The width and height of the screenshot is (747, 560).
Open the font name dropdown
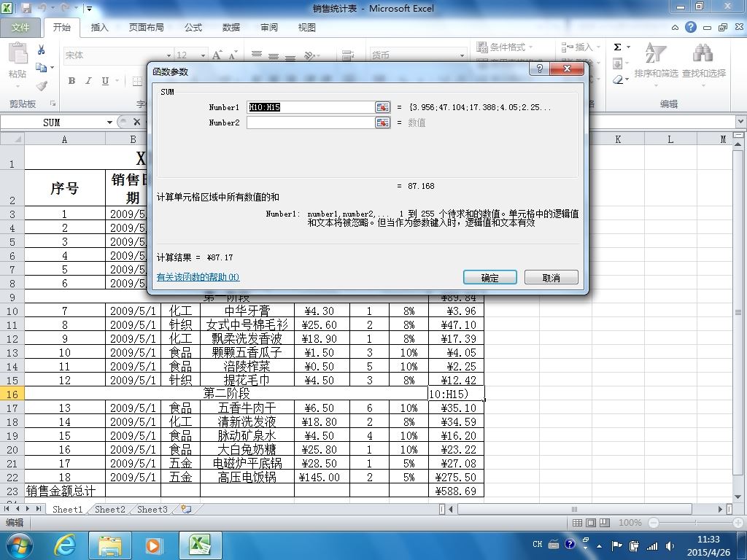click(x=169, y=55)
